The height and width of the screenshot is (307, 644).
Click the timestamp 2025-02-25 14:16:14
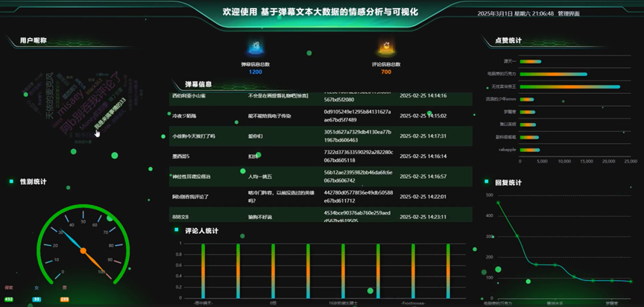pyautogui.click(x=423, y=156)
